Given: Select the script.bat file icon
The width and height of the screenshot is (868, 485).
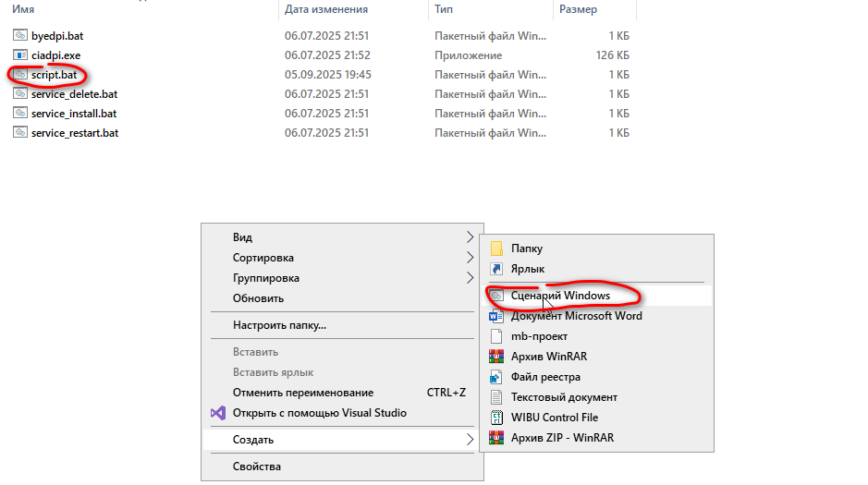Looking at the screenshot, I should pos(20,74).
